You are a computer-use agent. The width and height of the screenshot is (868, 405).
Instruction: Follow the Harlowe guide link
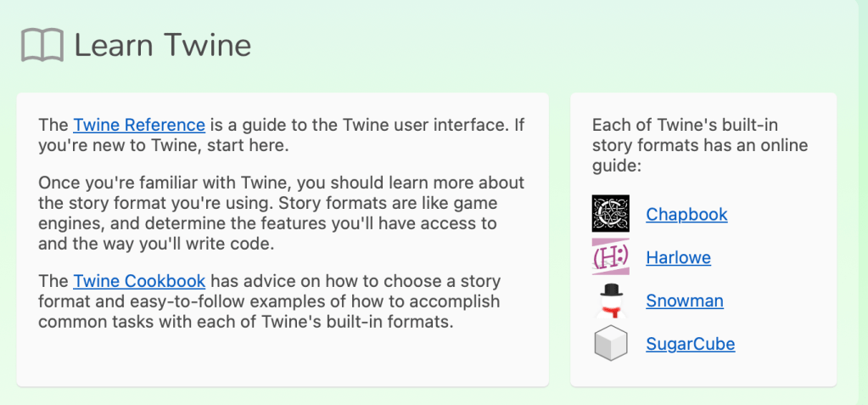pos(678,257)
